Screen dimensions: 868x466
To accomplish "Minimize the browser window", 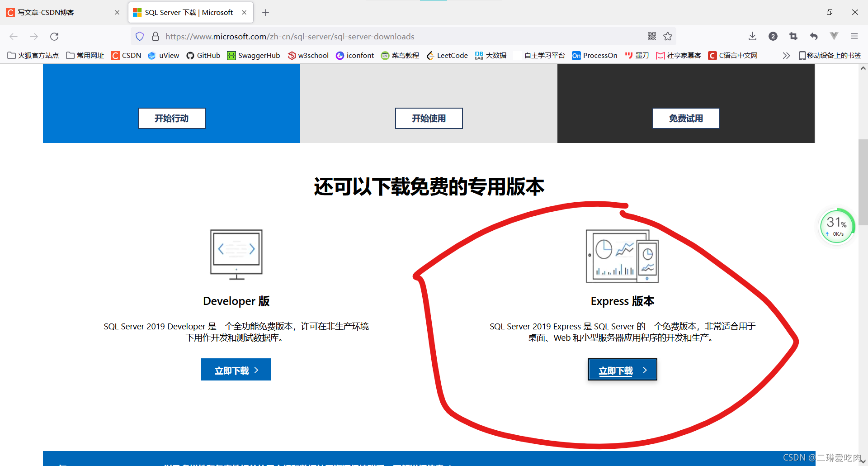I will pos(804,12).
